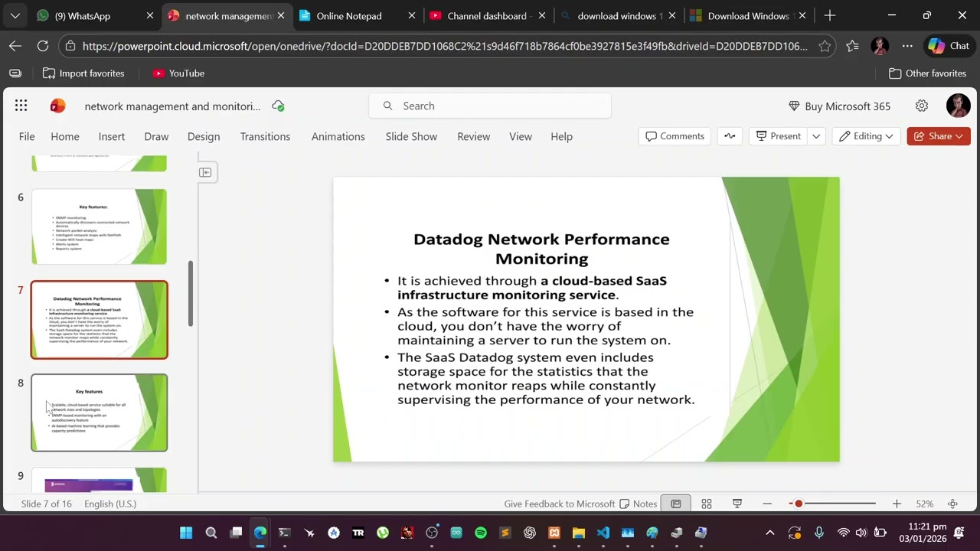980x551 pixels.
Task: Open the Design tab
Action: point(204,136)
